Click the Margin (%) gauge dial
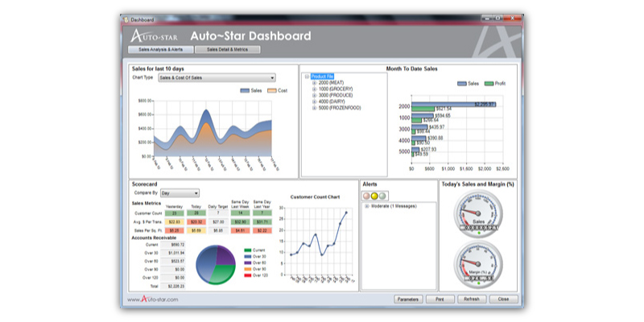 (478, 265)
